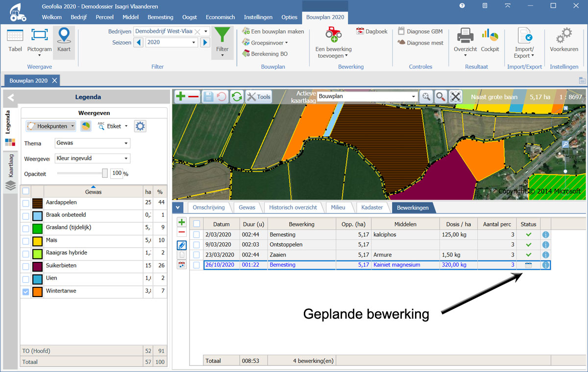Switch to the Milieu tab
Screen dimensions: 588x372
(x=338, y=208)
